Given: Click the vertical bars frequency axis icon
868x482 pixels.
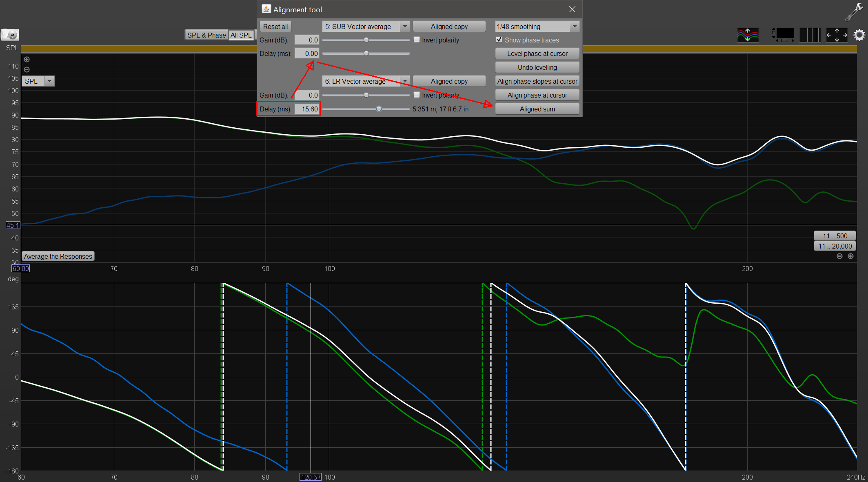Looking at the screenshot, I should 810,35.
